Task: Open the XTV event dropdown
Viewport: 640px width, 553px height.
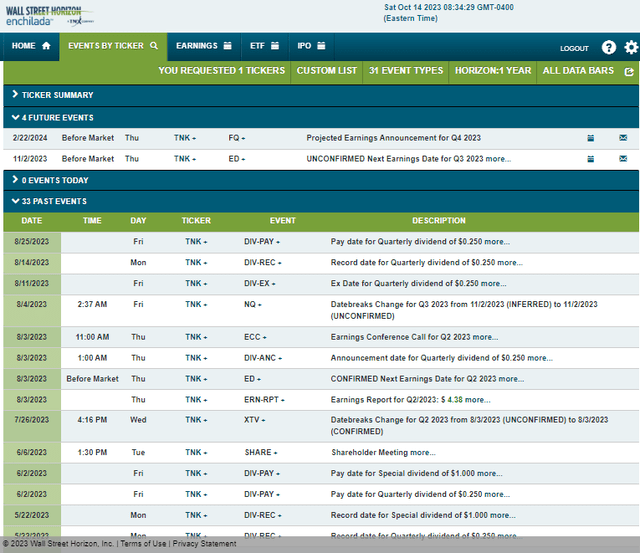Action: 255,420
